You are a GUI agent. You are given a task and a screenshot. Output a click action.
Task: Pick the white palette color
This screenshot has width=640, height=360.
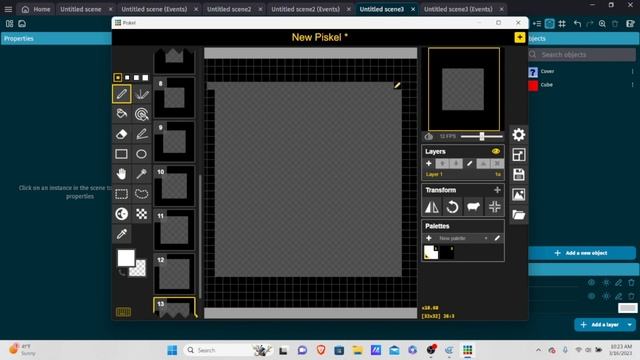[431, 252]
